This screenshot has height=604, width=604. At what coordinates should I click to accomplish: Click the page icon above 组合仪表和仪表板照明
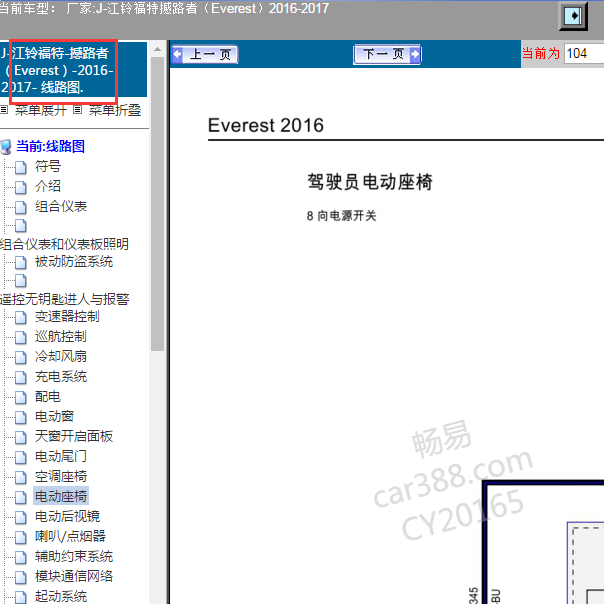pyautogui.click(x=21, y=226)
